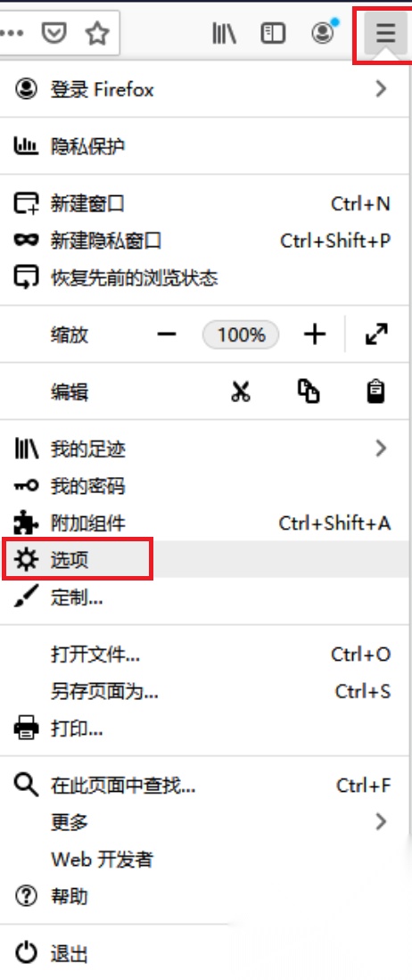Click the Firefox account avatar icon
This screenshot has height=980, width=412.
[323, 32]
